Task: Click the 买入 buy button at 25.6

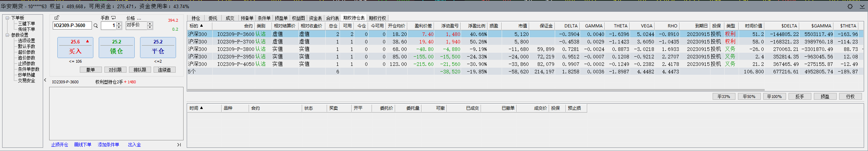Action: [75, 47]
